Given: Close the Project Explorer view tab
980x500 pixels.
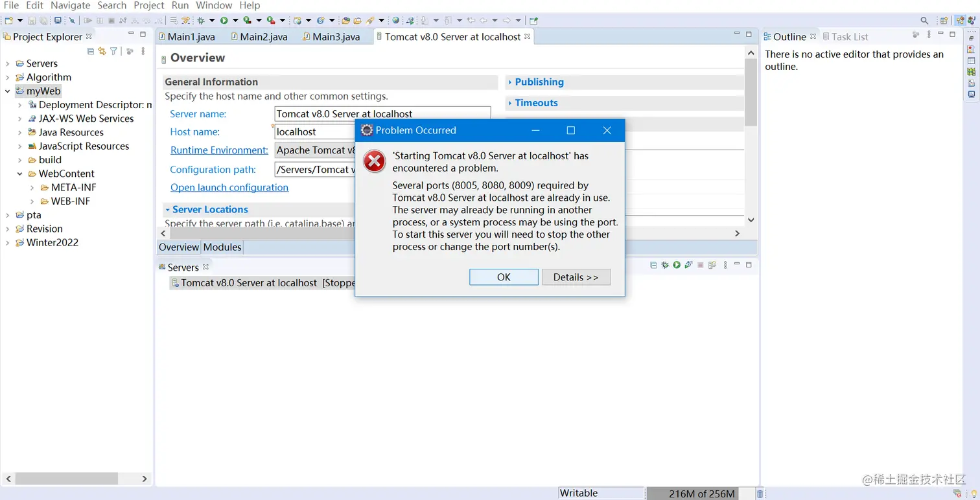Looking at the screenshot, I should point(89,37).
